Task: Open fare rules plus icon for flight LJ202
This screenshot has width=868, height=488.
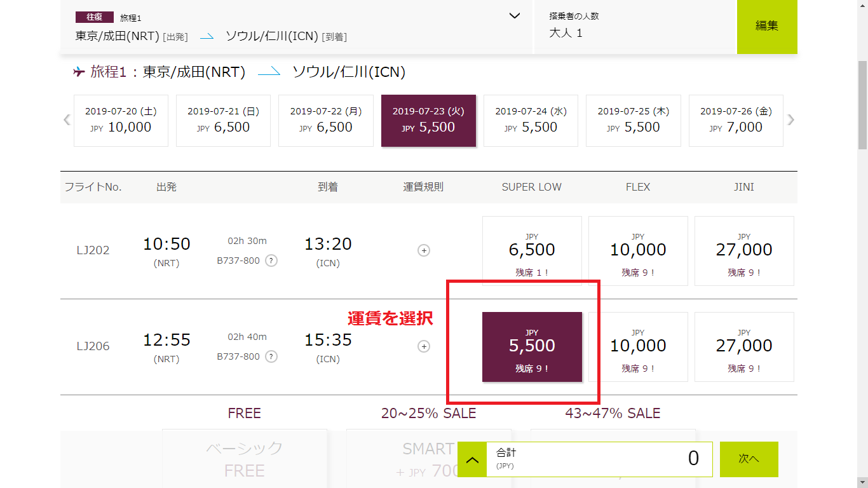Action: 424,250
